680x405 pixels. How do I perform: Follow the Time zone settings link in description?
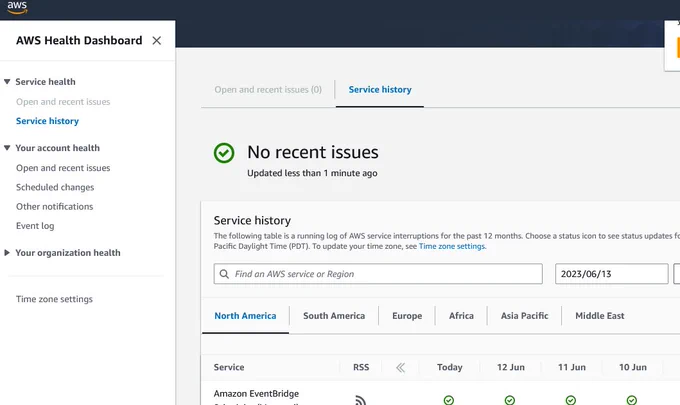(x=452, y=246)
